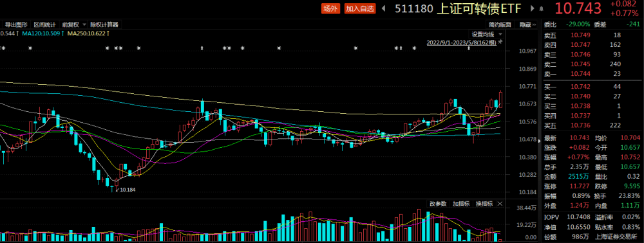Pin the date range with pushpin icon

point(500,42)
